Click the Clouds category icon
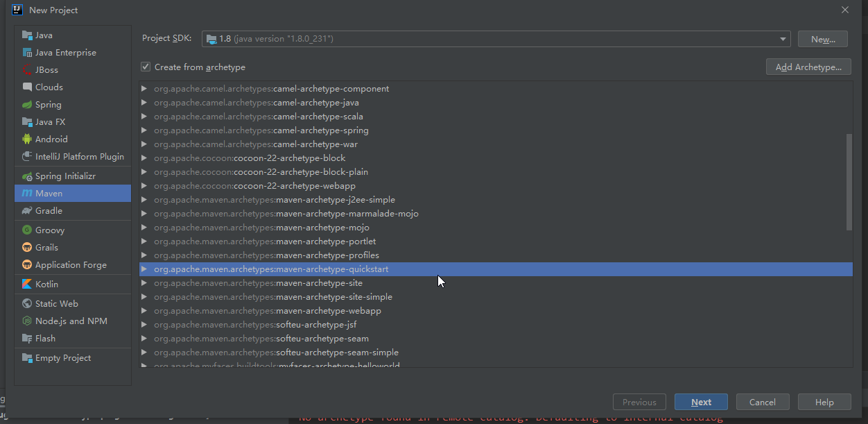This screenshot has width=868, height=424. click(x=27, y=87)
